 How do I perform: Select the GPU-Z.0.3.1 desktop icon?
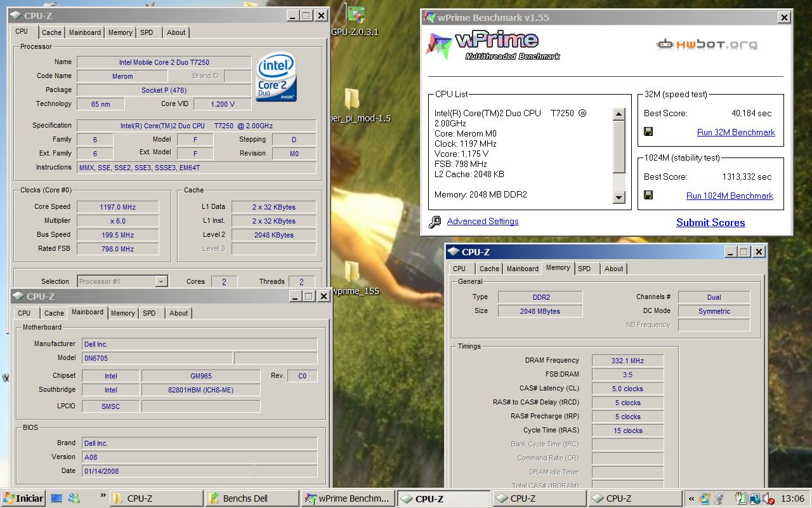[x=355, y=20]
